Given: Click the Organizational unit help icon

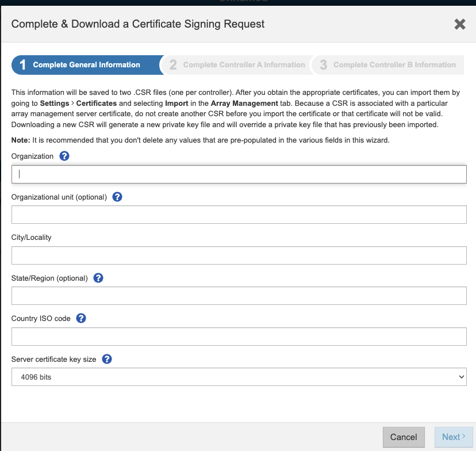Looking at the screenshot, I should [117, 197].
